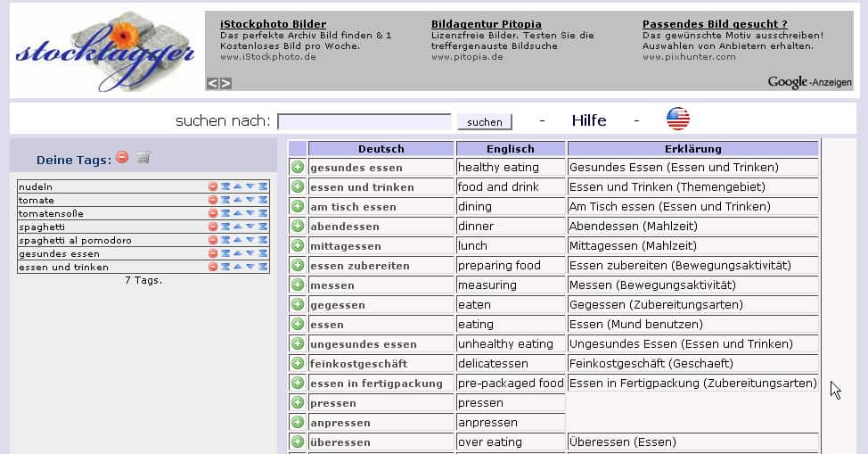Move 'tomatensoße' tag down one position

click(250, 214)
